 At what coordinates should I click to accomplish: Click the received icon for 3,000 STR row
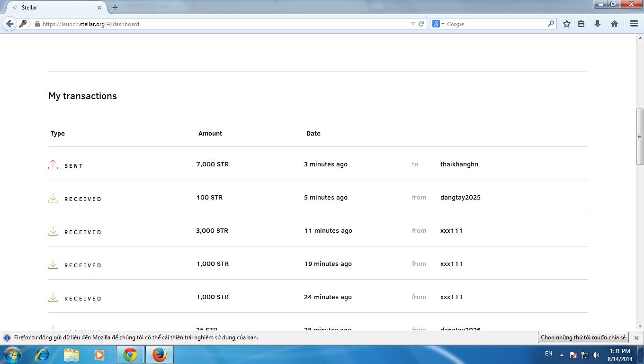pyautogui.click(x=53, y=231)
